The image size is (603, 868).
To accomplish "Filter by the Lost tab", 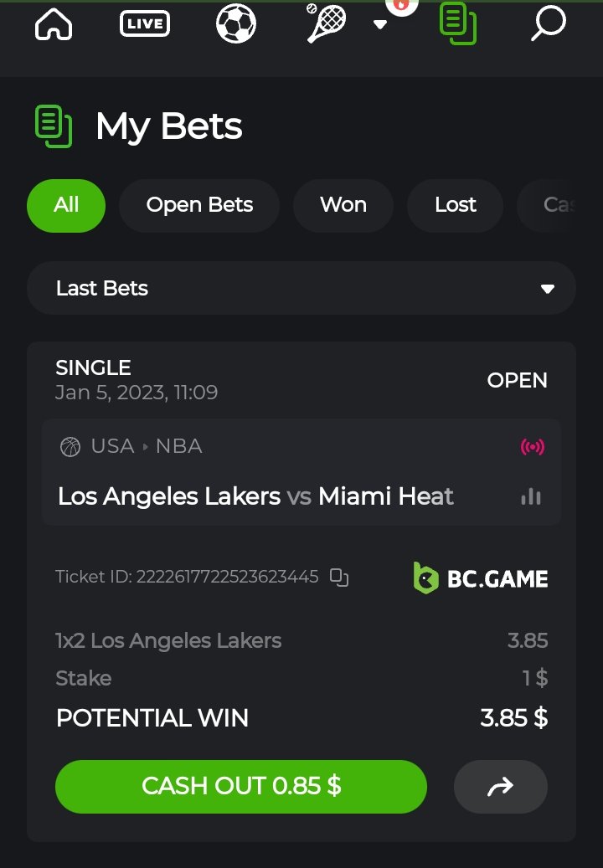I will tap(455, 205).
